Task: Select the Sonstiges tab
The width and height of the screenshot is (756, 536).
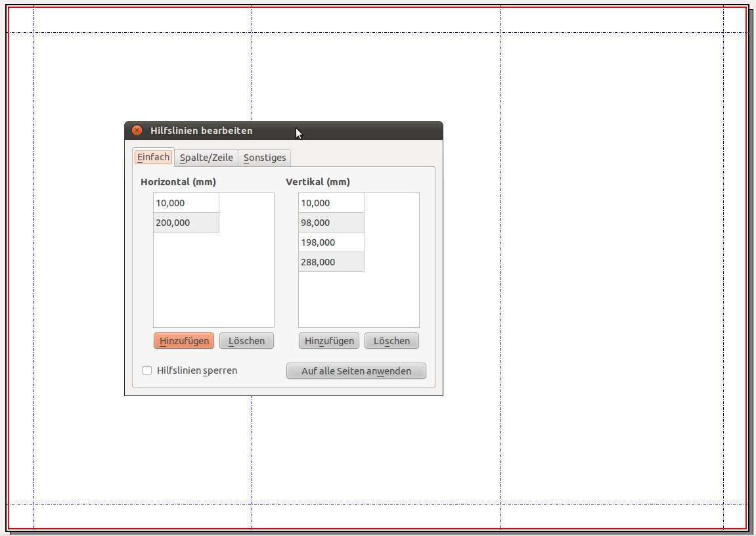Action: click(265, 158)
